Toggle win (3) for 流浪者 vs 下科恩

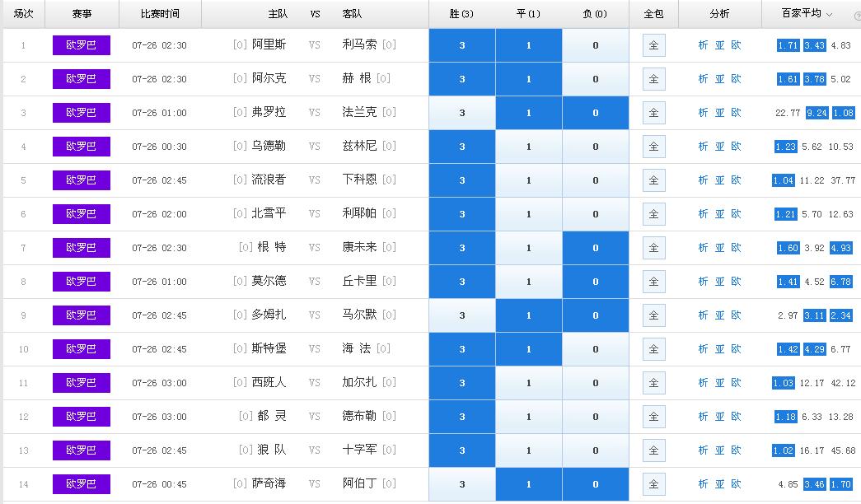pyautogui.click(x=461, y=180)
